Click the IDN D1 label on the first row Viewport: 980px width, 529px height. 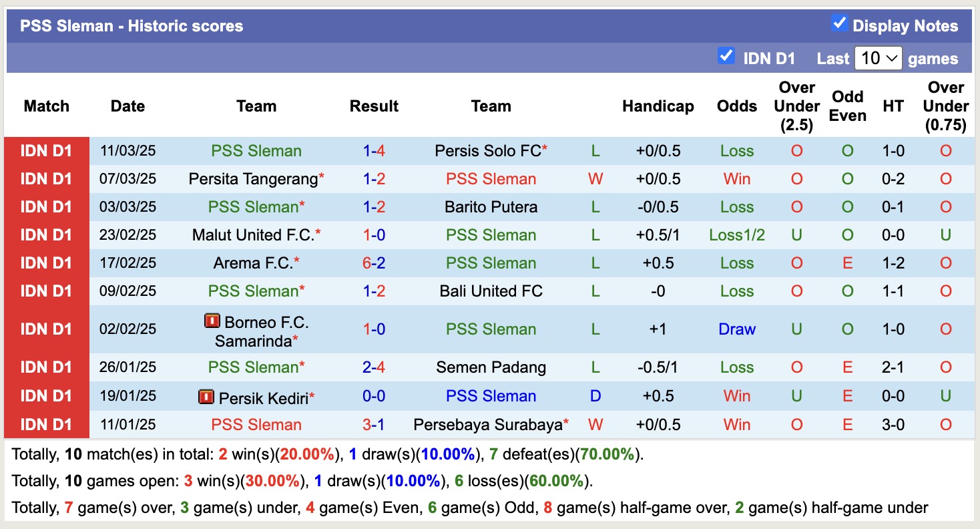(x=45, y=150)
